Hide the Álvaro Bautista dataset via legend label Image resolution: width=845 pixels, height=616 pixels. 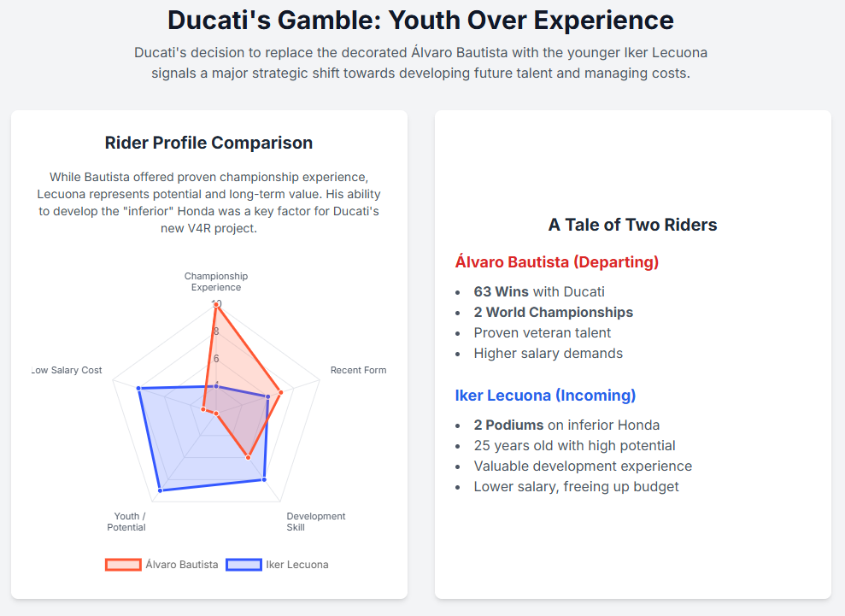tap(182, 565)
